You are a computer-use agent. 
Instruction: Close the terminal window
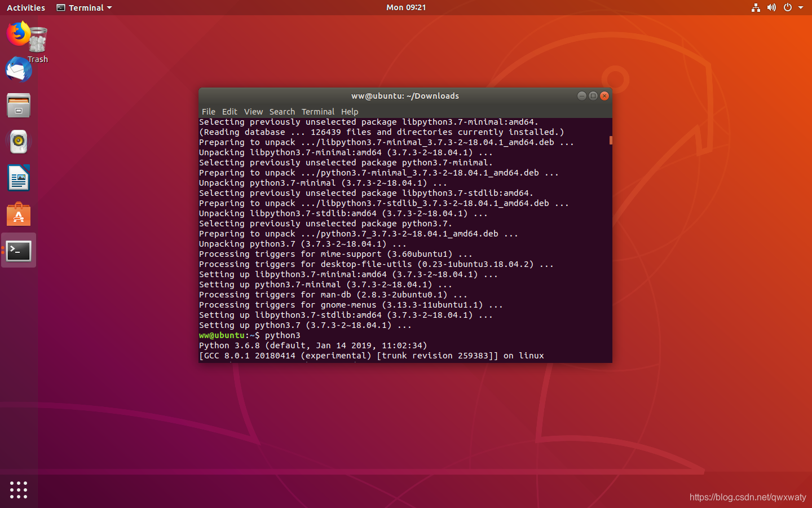tap(604, 96)
